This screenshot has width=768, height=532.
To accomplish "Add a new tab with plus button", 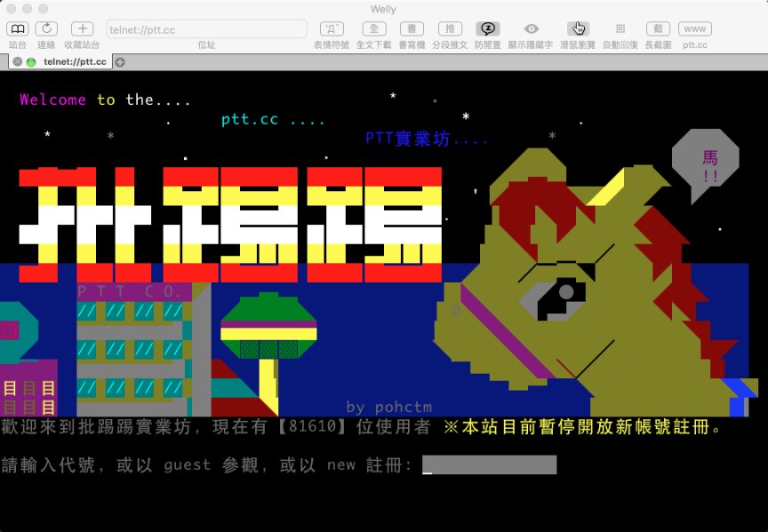I will pyautogui.click(x=120, y=62).
